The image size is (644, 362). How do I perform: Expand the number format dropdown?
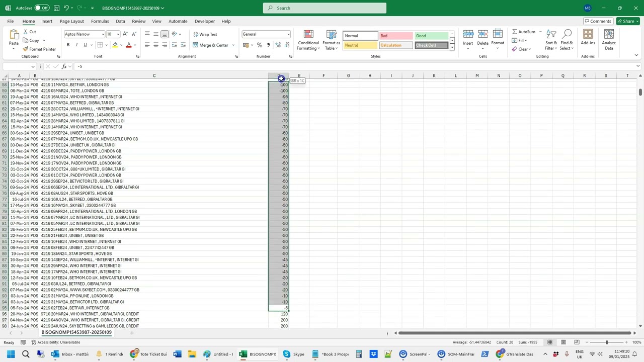[288, 34]
